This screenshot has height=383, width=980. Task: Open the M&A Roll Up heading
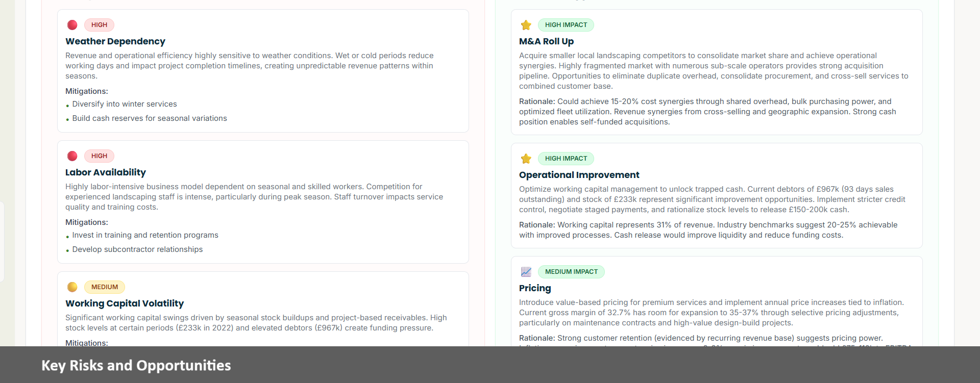click(546, 41)
